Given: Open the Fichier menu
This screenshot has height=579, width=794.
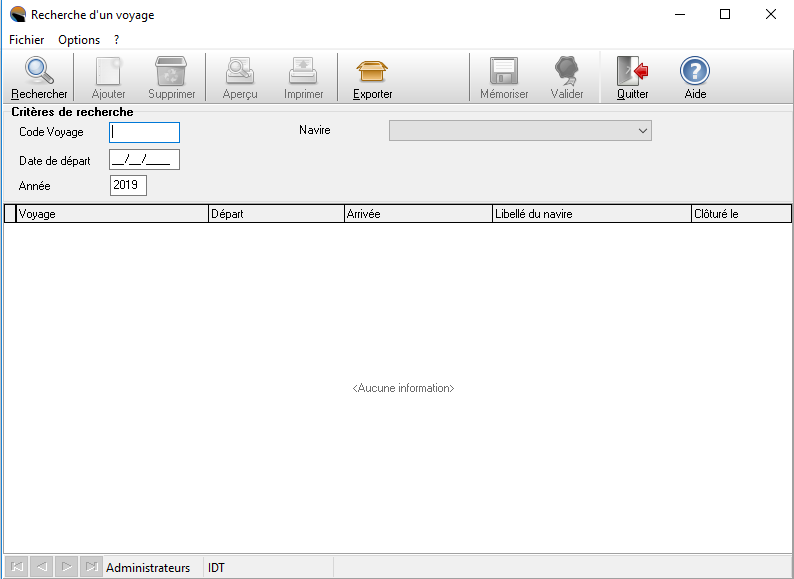Looking at the screenshot, I should click(x=27, y=40).
